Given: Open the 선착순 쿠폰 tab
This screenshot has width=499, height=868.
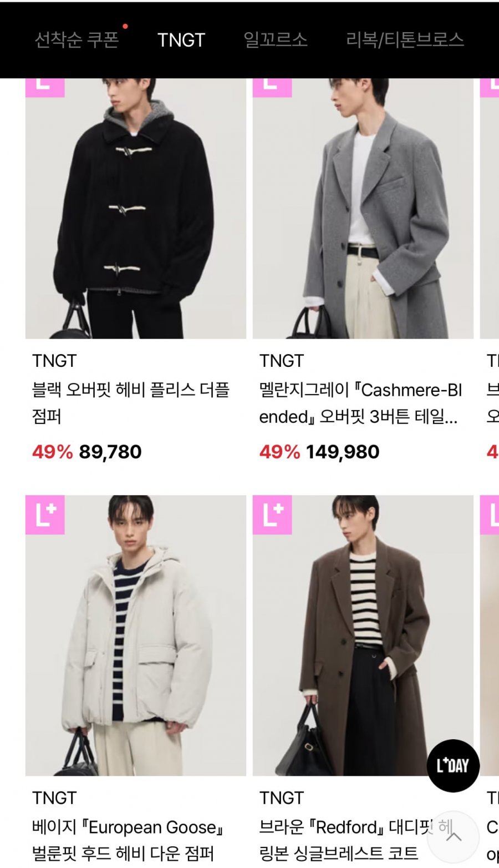Looking at the screenshot, I should point(77,40).
